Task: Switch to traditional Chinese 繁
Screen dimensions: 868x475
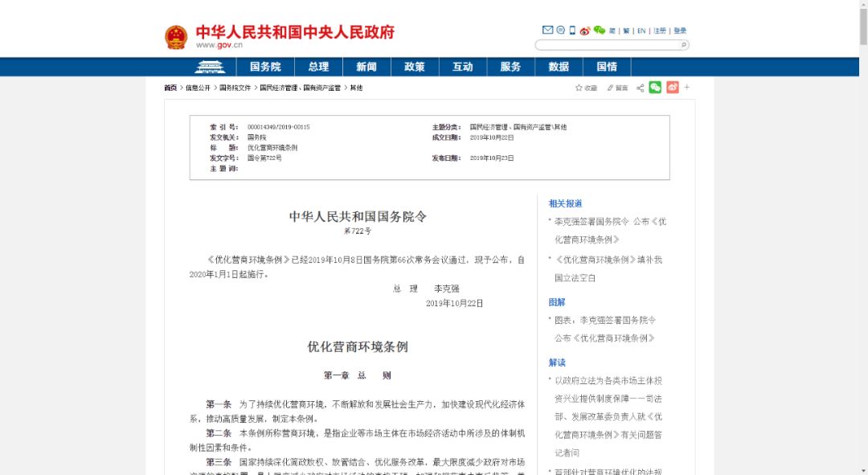Action: (626, 31)
